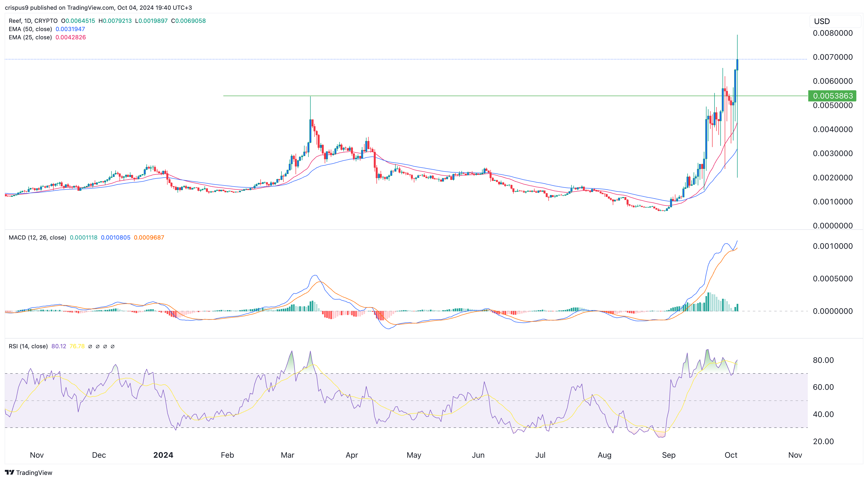868x481 pixels.
Task: Click the Mar time axis label
Action: click(x=287, y=455)
